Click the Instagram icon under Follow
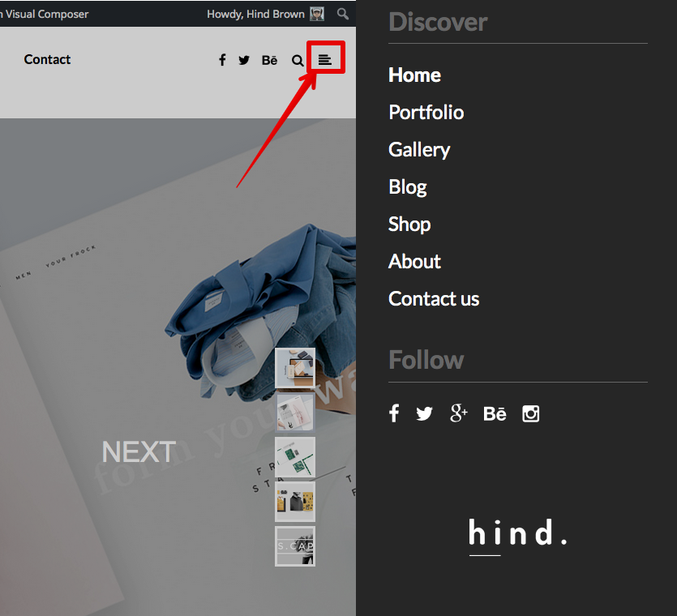Screen dimensions: 677x616 tap(531, 413)
